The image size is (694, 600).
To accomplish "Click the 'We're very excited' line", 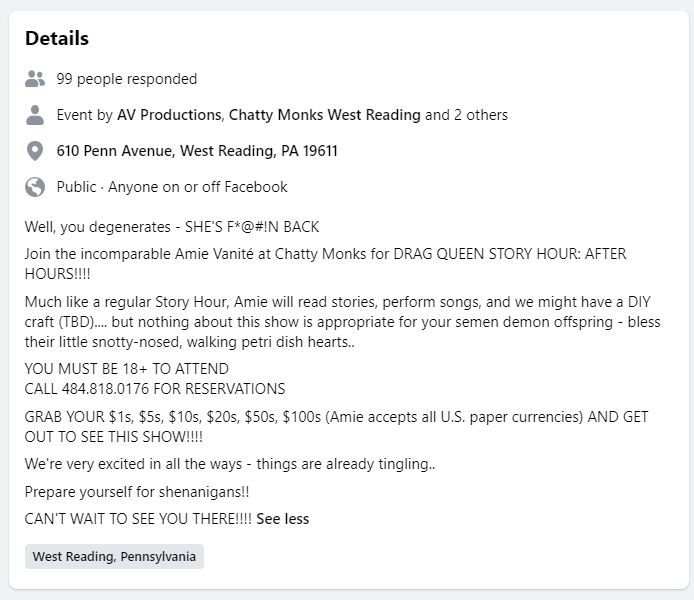I will pos(230,464).
